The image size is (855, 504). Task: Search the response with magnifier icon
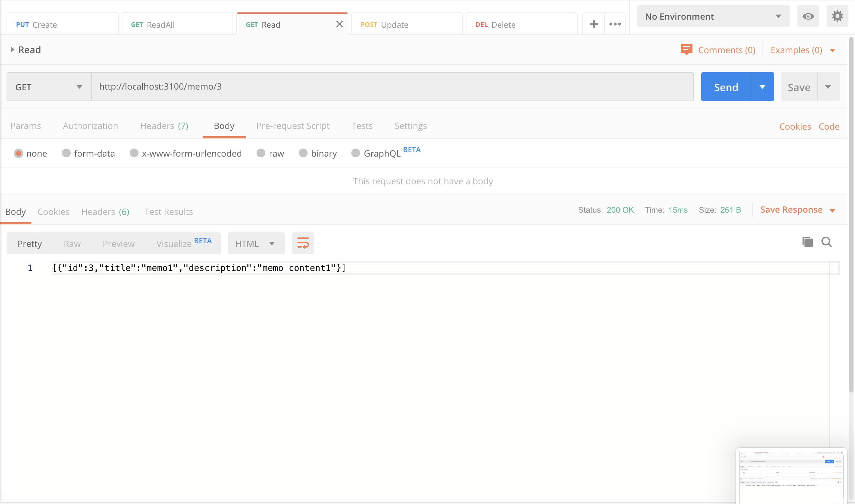[x=827, y=242]
